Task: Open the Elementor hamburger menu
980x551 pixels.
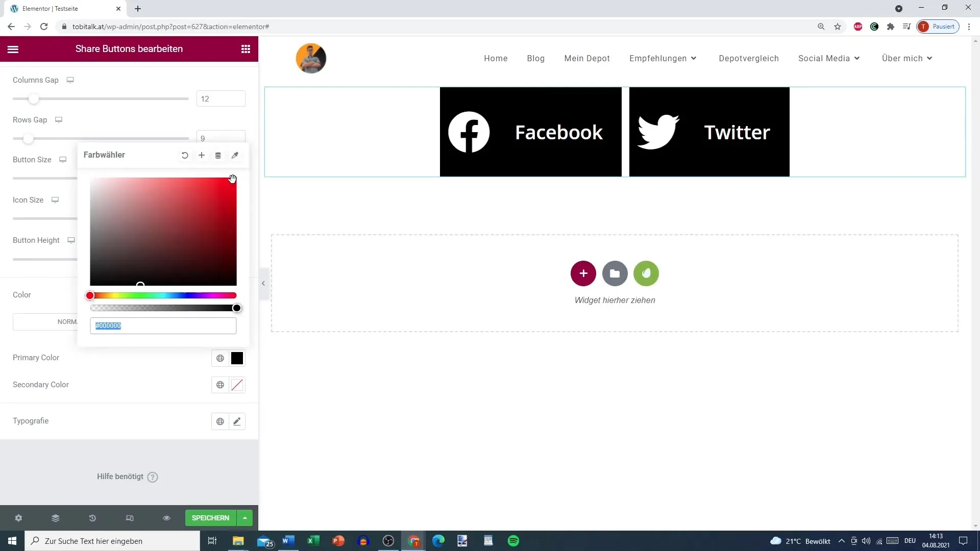Action: [13, 49]
